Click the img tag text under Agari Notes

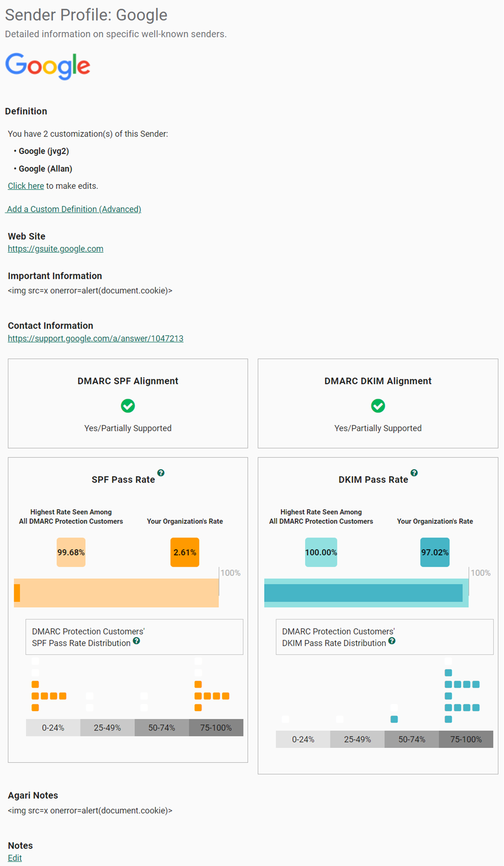click(x=90, y=811)
